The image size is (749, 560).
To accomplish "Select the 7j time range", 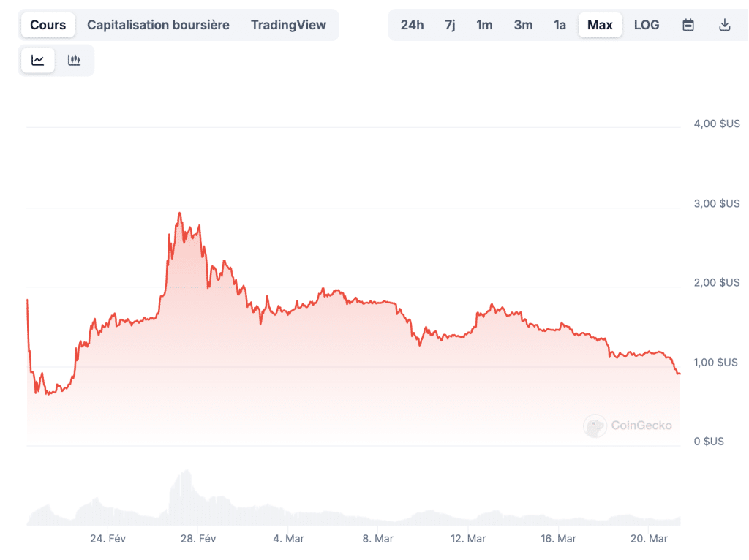I will click(450, 25).
